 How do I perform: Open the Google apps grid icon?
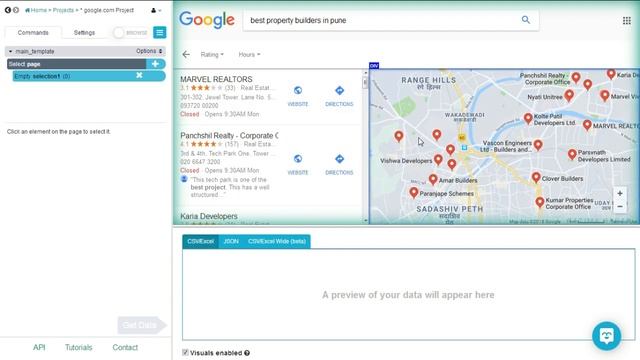[627, 20]
